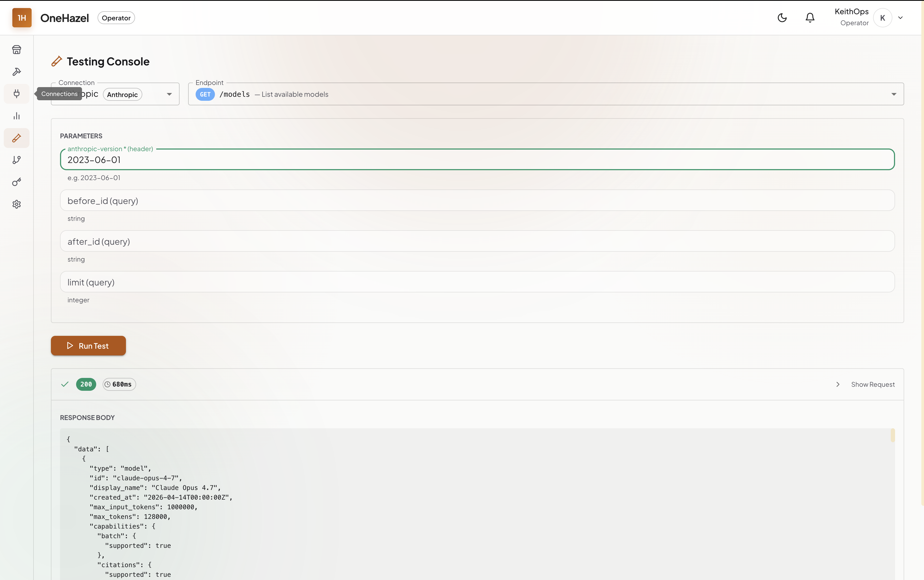Click the Operator role badge
Image resolution: width=924 pixels, height=580 pixels.
pos(116,18)
